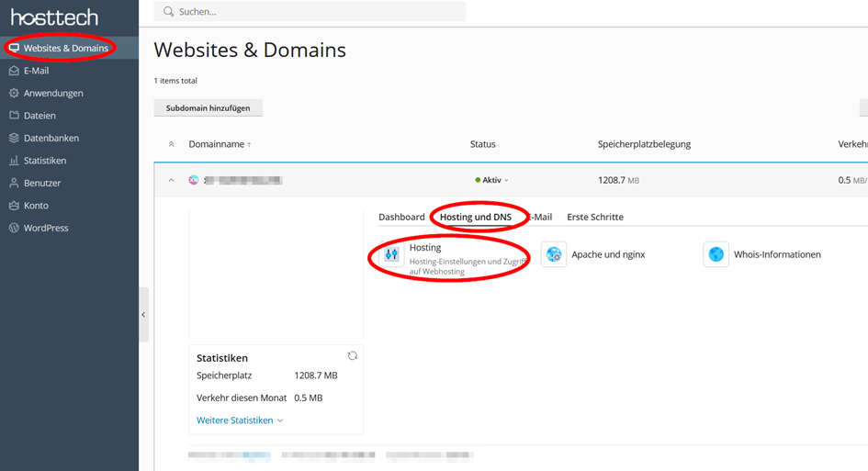Click the Statistiken bar chart icon

tap(14, 161)
